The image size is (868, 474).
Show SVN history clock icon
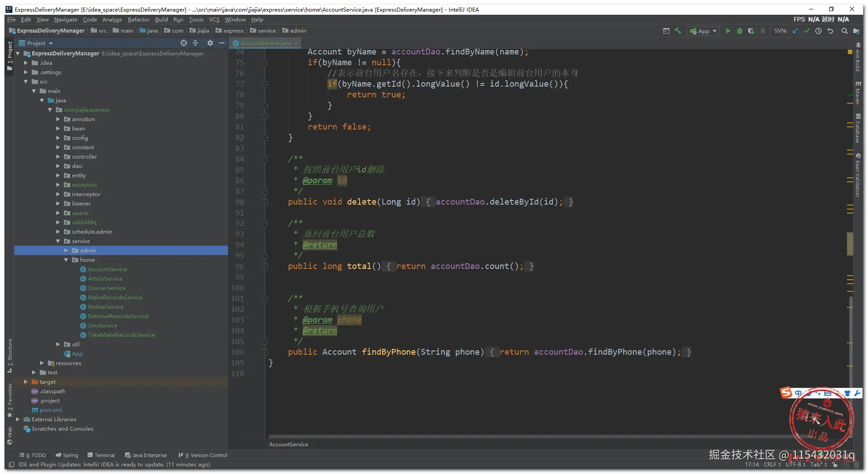click(818, 31)
